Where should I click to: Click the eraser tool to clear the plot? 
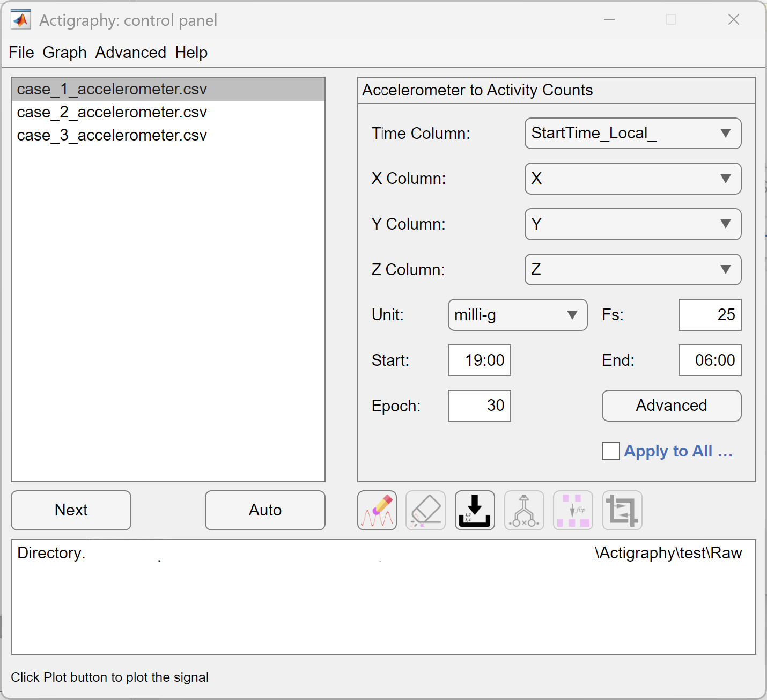(425, 510)
